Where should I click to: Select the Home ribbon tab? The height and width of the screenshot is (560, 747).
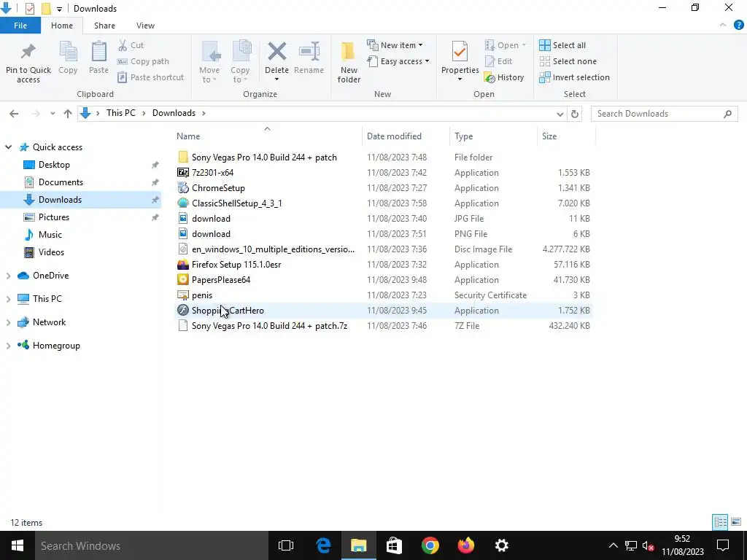[x=62, y=26]
